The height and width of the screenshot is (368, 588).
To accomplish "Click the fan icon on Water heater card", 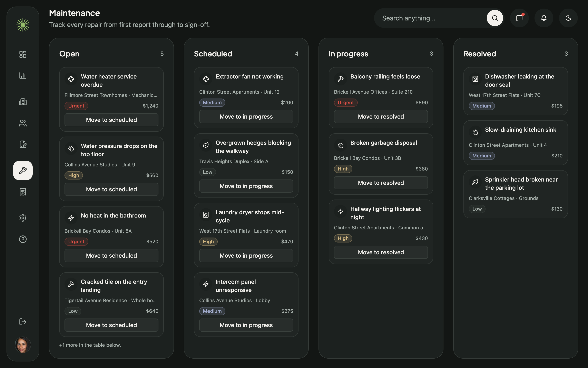I will [71, 79].
